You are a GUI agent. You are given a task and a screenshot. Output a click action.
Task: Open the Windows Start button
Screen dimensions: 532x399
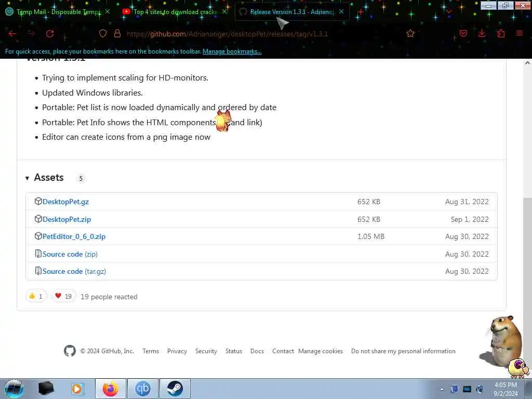[14, 389]
